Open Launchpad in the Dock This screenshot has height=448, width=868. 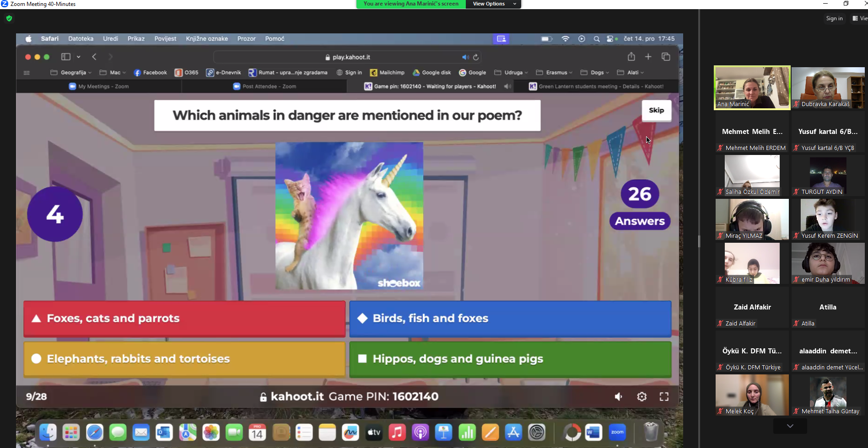point(71,432)
